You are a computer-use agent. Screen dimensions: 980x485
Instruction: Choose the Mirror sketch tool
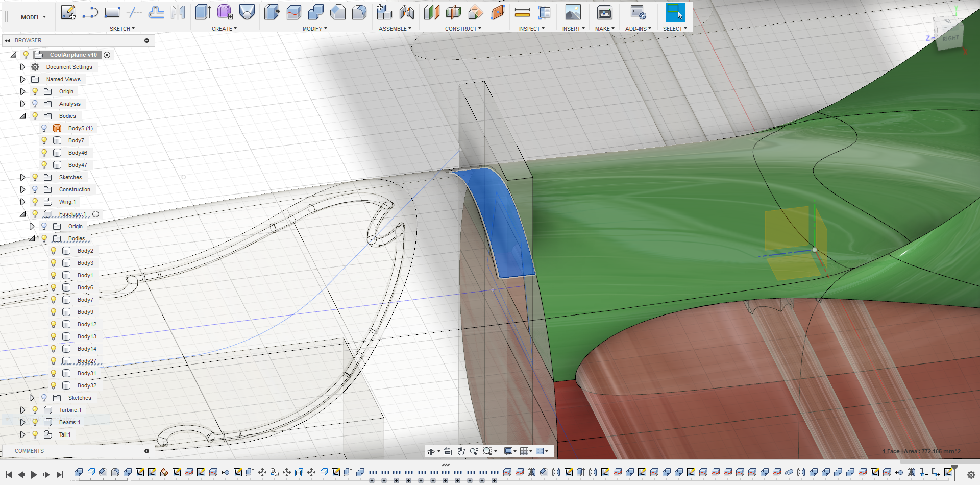(x=178, y=12)
